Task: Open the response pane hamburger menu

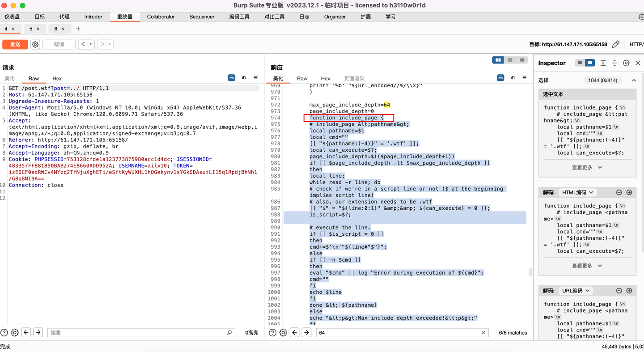Action: tap(524, 78)
